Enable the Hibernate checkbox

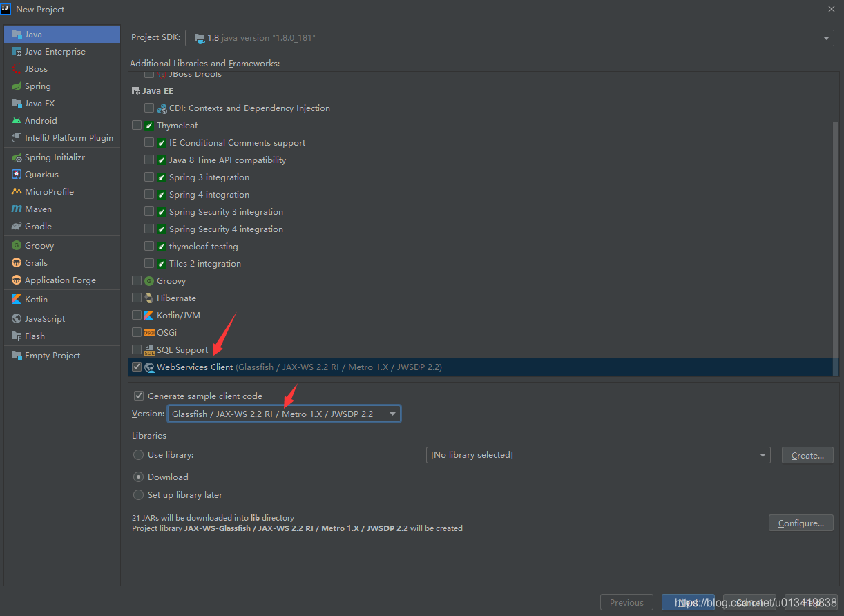[x=137, y=298]
